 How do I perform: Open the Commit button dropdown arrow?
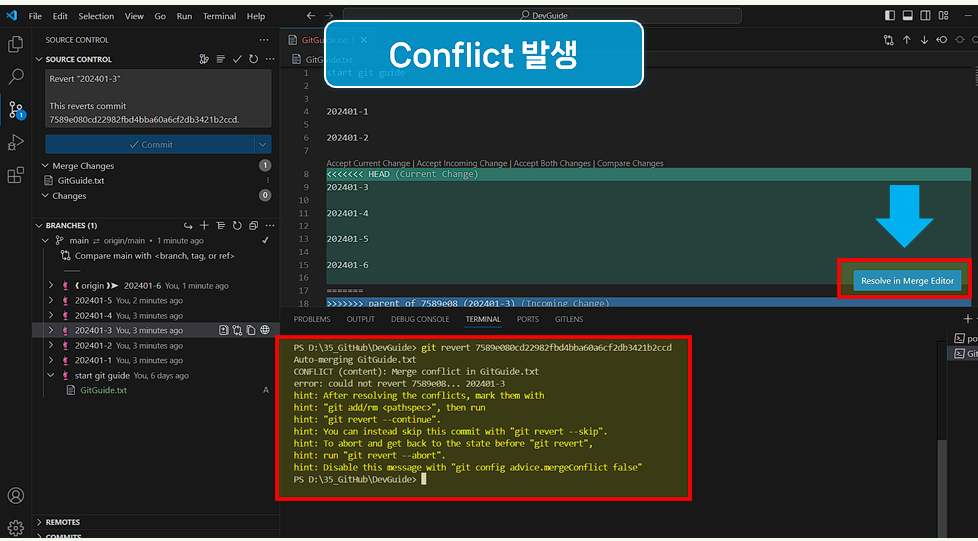[263, 144]
